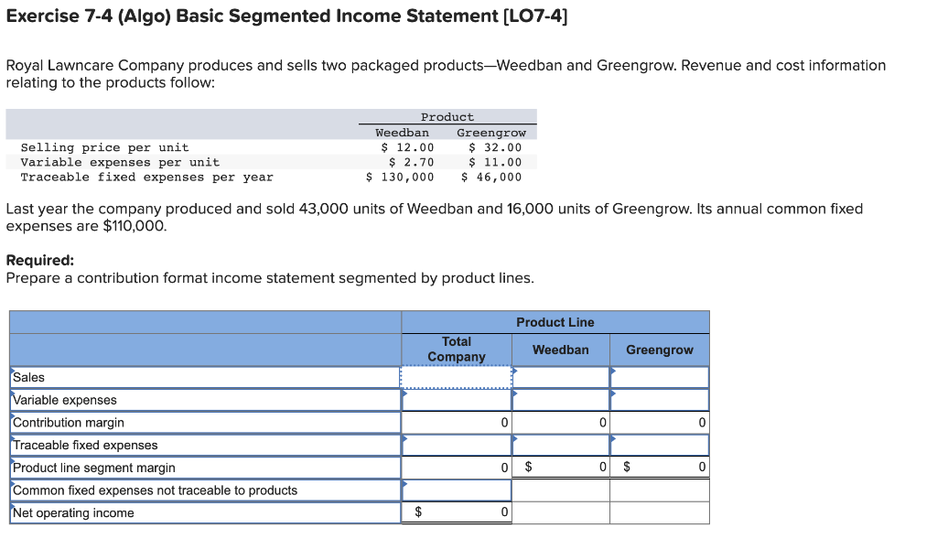Click Weedban selling price $ 12.00
The height and width of the screenshot is (560, 937).
coord(407,147)
